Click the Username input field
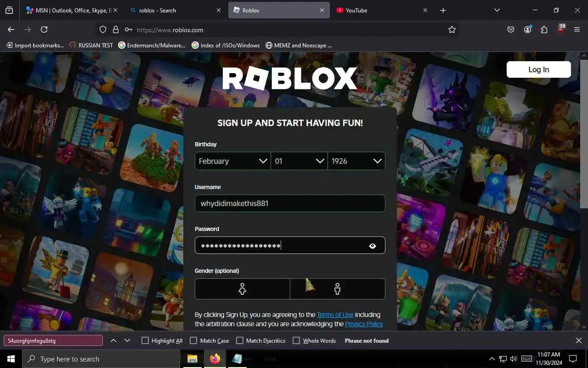Image resolution: width=588 pixels, height=368 pixels. tap(290, 203)
